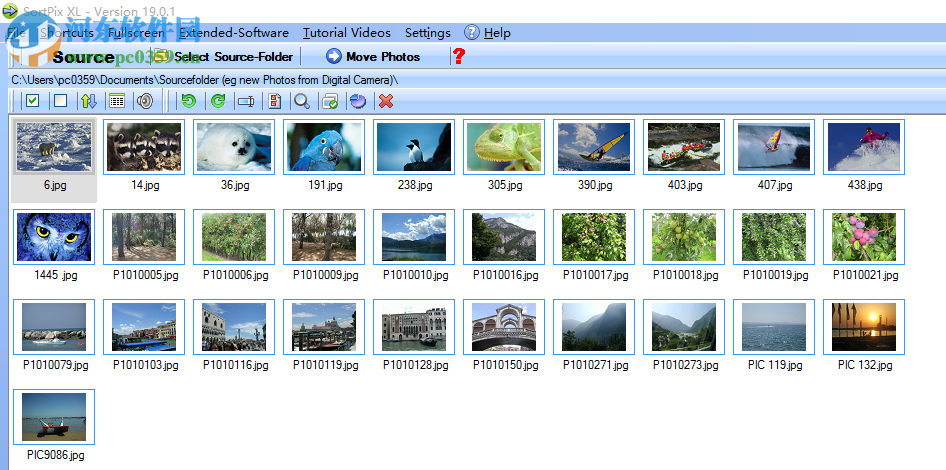This screenshot has height=470, width=946.
Task: Click the PIC9086.jpg file name label
Action: [56, 455]
